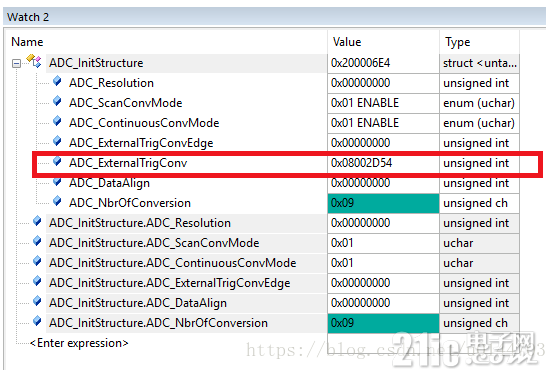This screenshot has height=374, width=546.
Task: Click icon beside ADC_InitStructure.ADC_ContinuousConvMode expression
Action: point(37,262)
